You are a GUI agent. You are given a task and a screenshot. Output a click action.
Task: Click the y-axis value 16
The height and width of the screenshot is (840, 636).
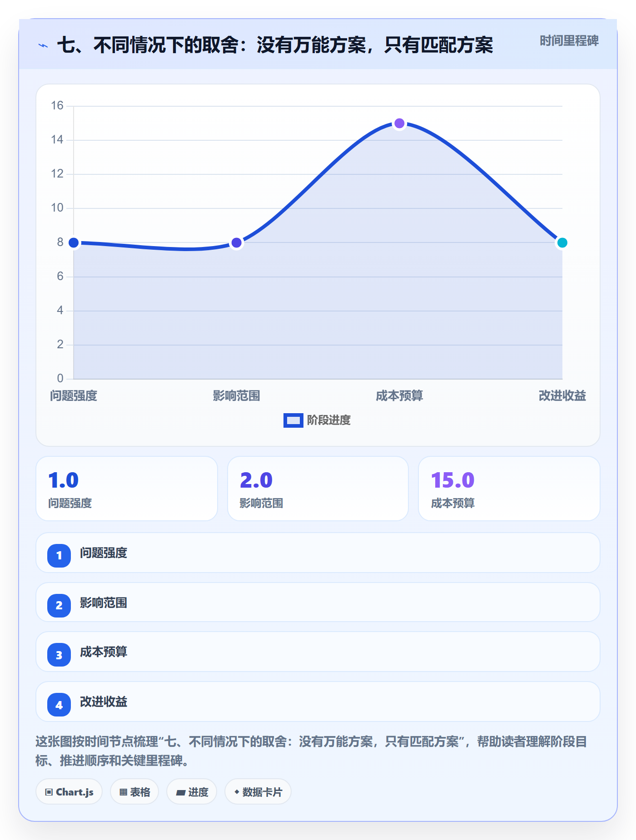pyautogui.click(x=57, y=106)
